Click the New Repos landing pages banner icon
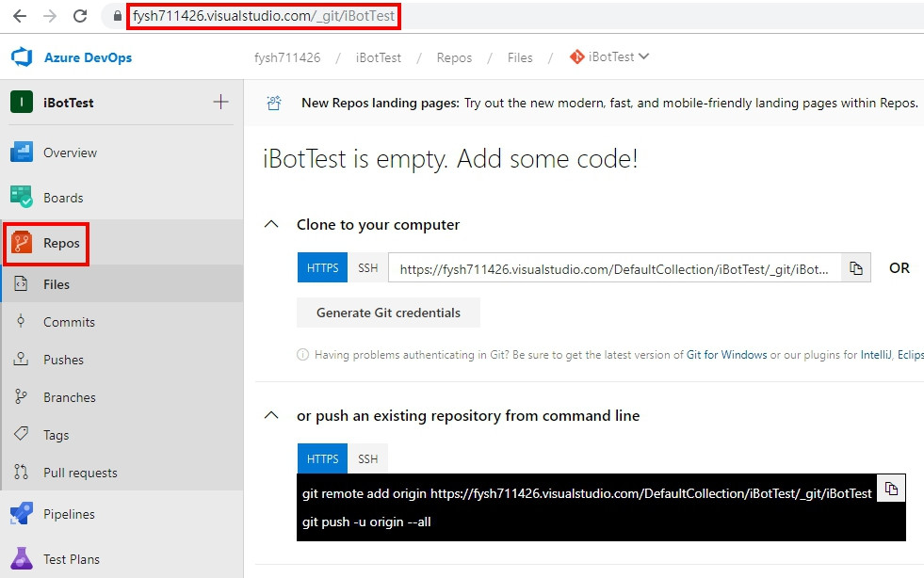 [x=274, y=103]
